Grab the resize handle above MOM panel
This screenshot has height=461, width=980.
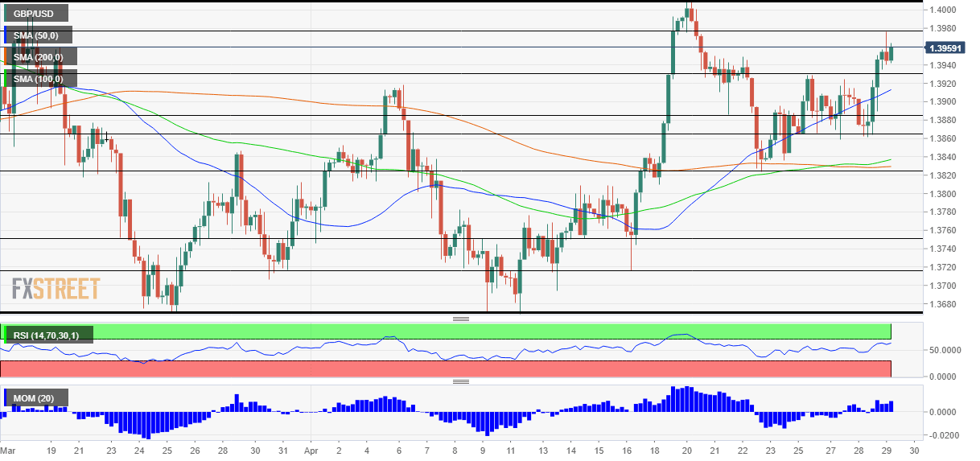click(460, 381)
